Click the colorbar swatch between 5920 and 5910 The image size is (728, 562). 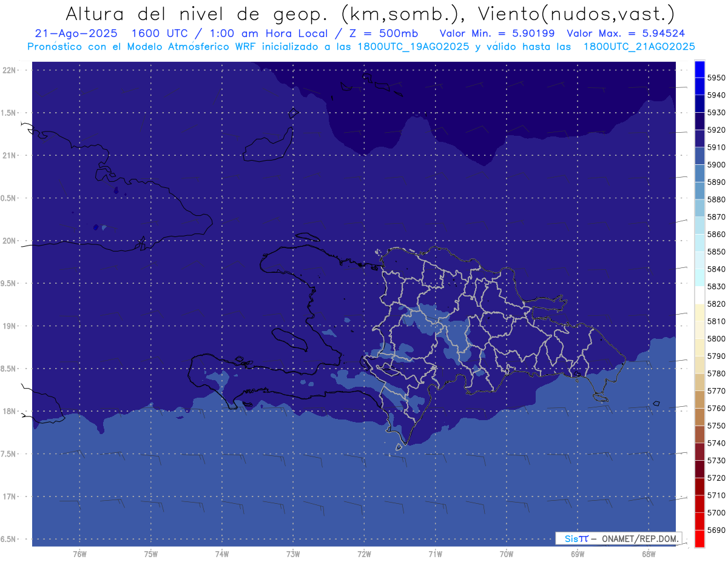pos(699,139)
